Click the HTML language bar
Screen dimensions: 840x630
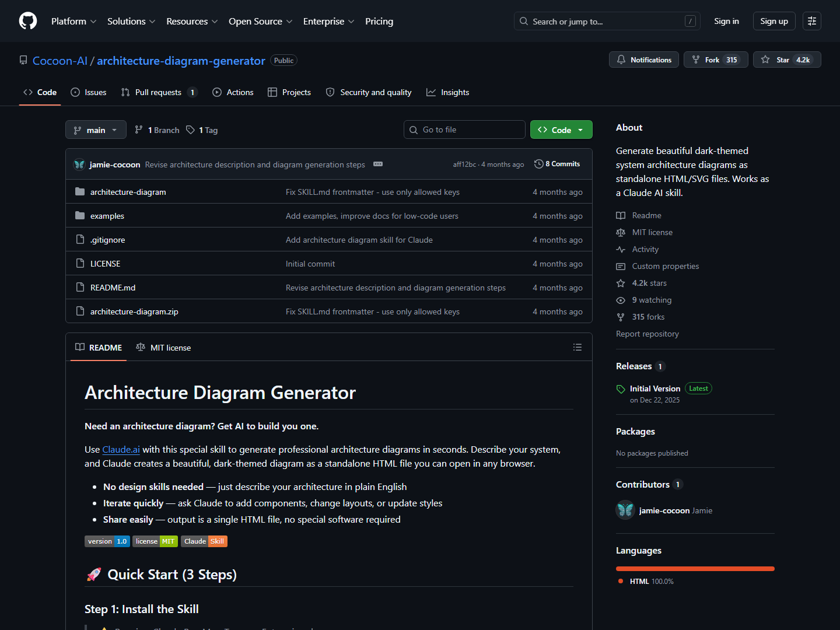[x=695, y=569]
